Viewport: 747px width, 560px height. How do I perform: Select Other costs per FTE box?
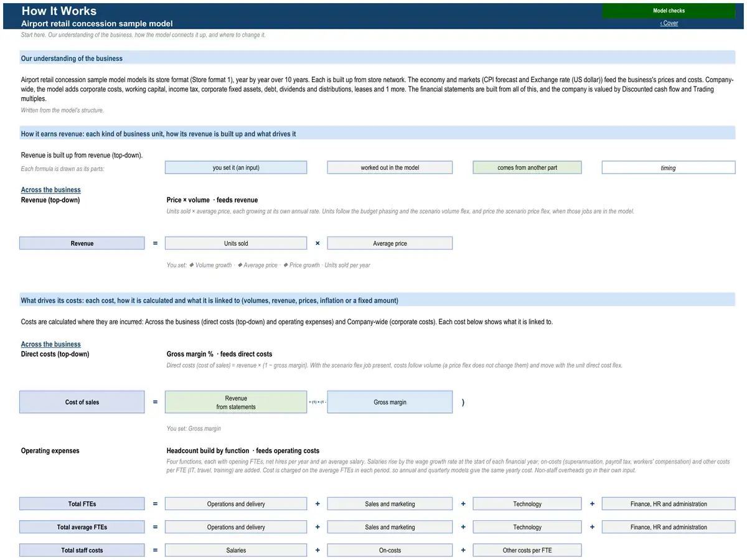pos(527,550)
